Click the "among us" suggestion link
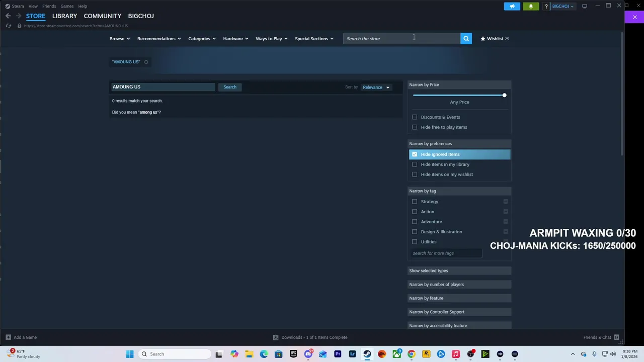The height and width of the screenshot is (362, 644). tap(148, 112)
